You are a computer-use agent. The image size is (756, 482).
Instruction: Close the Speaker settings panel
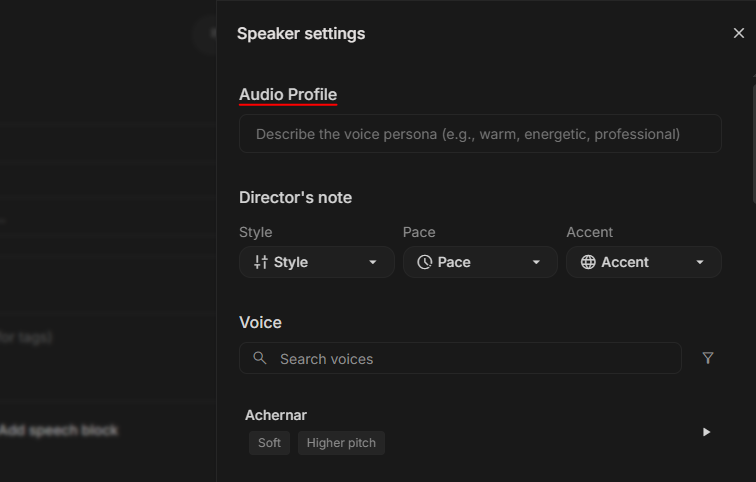coord(739,33)
